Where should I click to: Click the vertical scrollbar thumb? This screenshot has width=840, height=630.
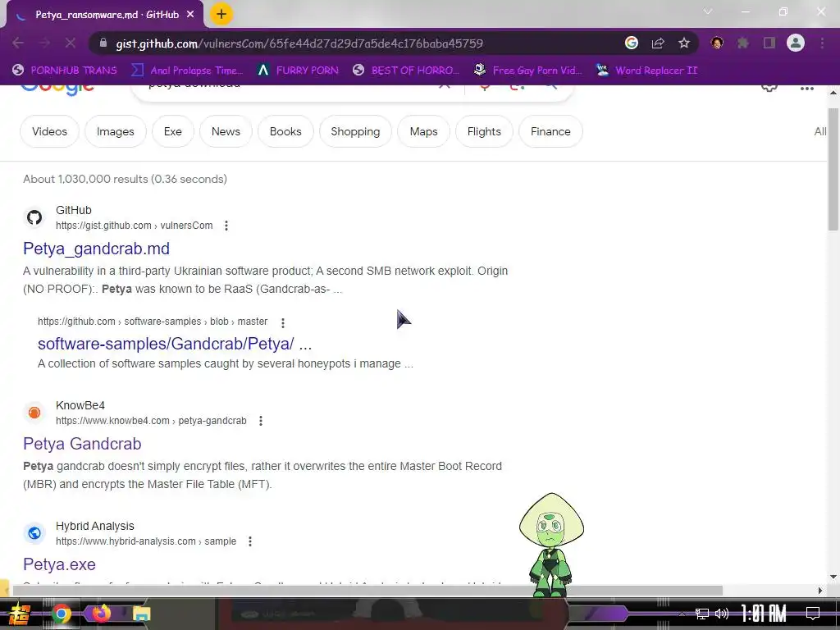[x=833, y=169]
